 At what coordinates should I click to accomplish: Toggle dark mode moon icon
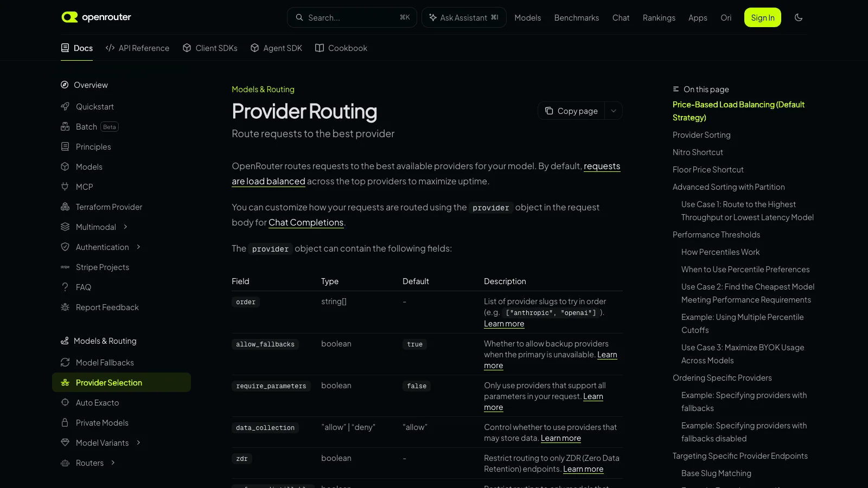click(x=799, y=17)
